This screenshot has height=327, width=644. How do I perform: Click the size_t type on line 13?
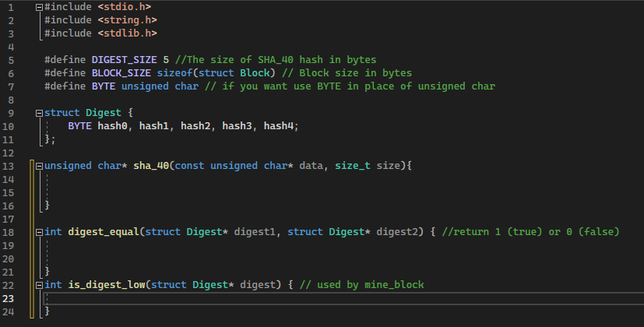(353, 166)
